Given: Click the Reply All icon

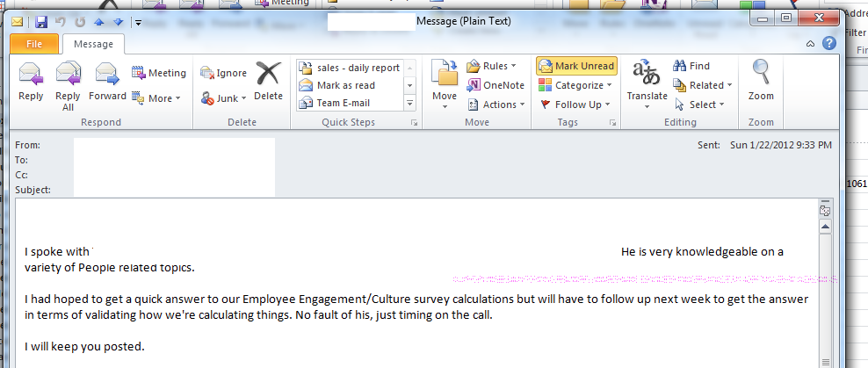Looking at the screenshot, I should tap(68, 82).
